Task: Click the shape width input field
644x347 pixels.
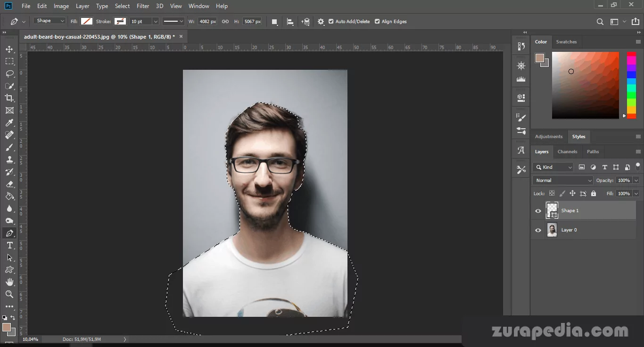Action: pos(207,22)
